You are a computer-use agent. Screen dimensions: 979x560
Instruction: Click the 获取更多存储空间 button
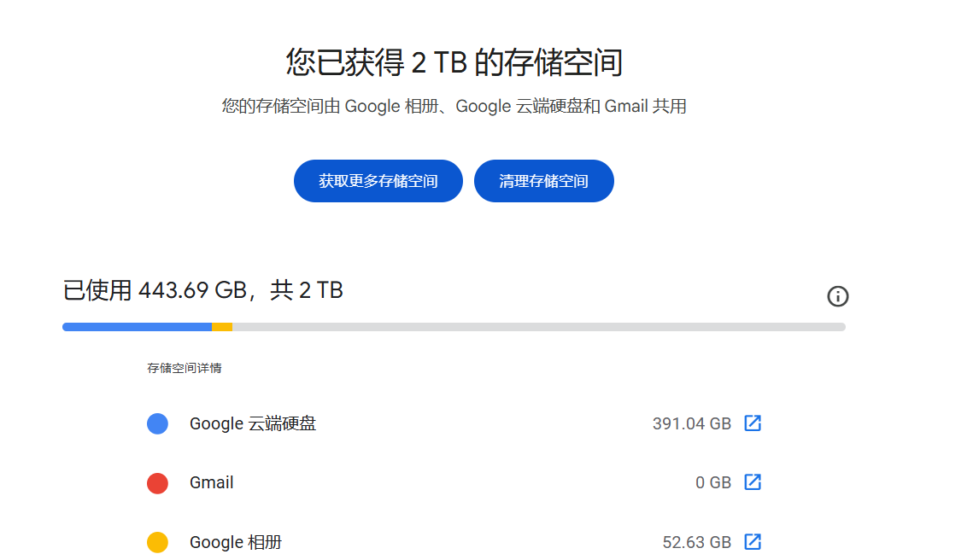(x=378, y=181)
